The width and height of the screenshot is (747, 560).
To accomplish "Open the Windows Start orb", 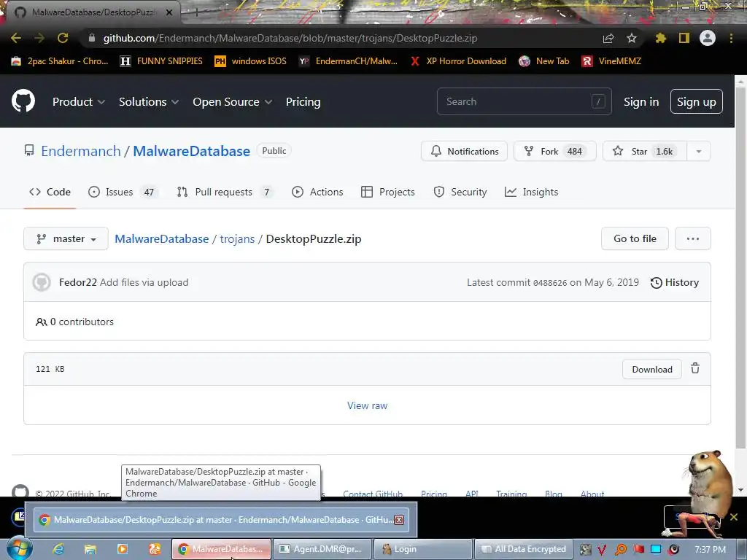I will tap(19, 548).
